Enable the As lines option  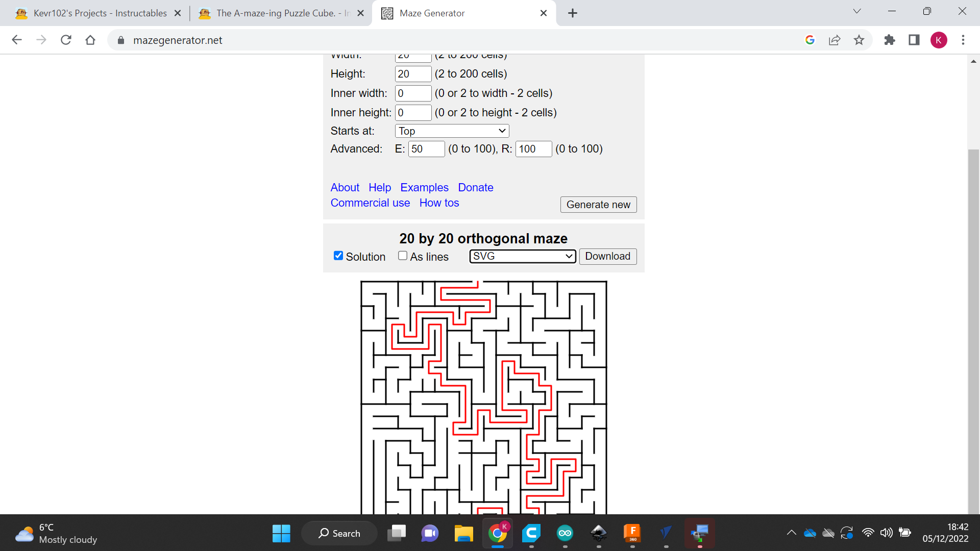tap(403, 256)
